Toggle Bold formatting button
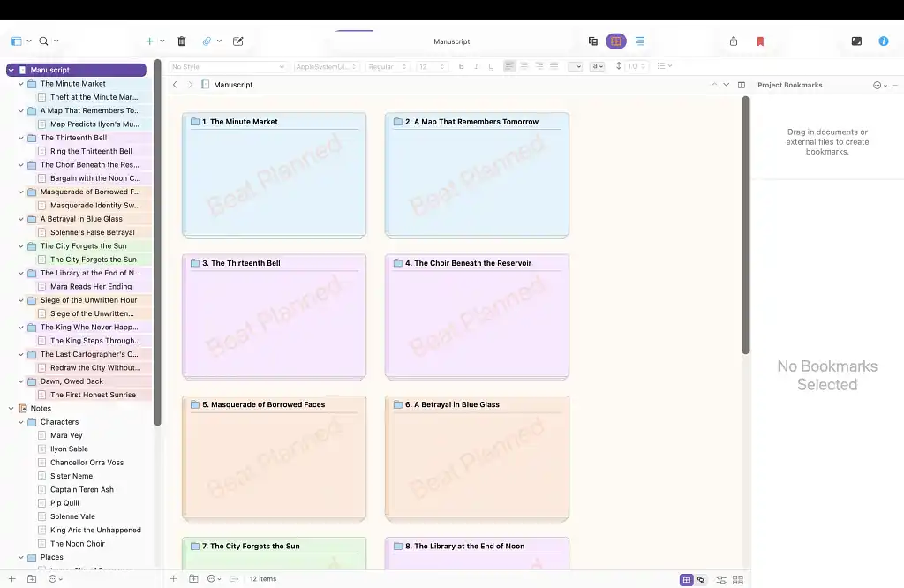 pos(461,66)
